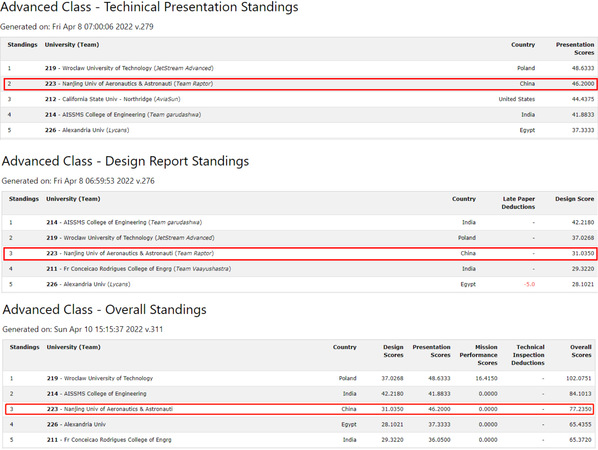The height and width of the screenshot is (450, 598).
Task: Click the mission performance score 16.4150
Action: pyautogui.click(x=486, y=378)
